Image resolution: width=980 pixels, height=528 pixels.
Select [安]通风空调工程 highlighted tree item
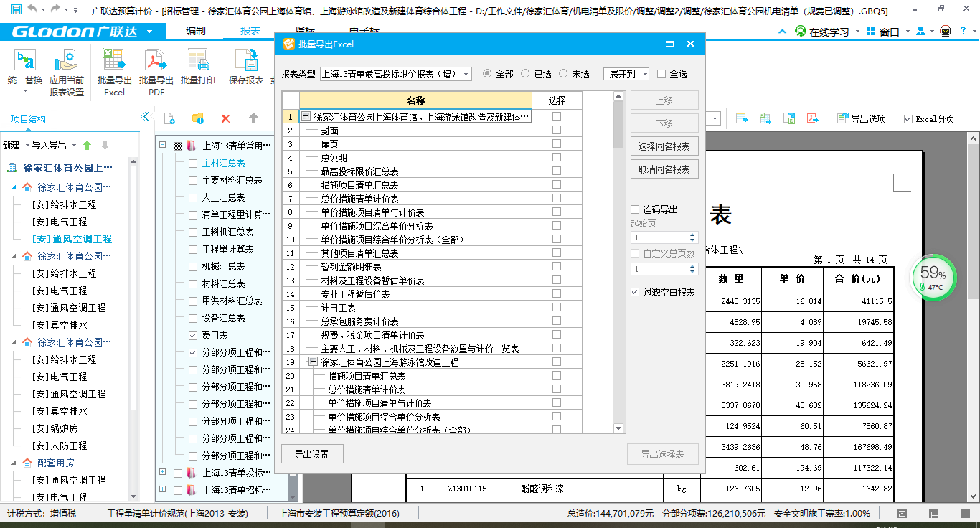coord(72,239)
